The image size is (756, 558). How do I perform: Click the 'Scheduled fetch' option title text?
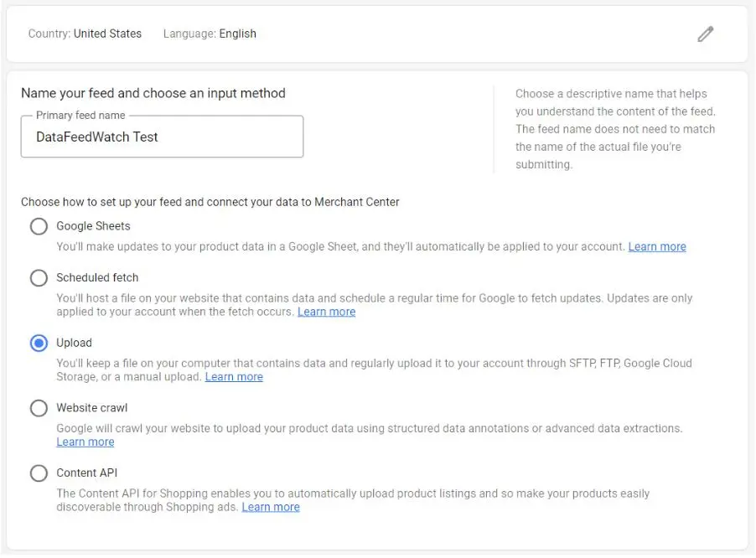pyautogui.click(x=97, y=277)
